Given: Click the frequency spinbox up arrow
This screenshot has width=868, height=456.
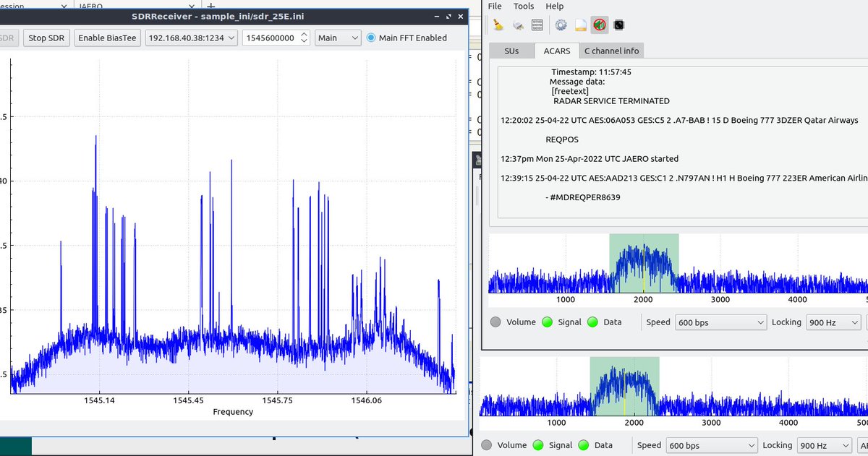Looking at the screenshot, I should (305, 34).
